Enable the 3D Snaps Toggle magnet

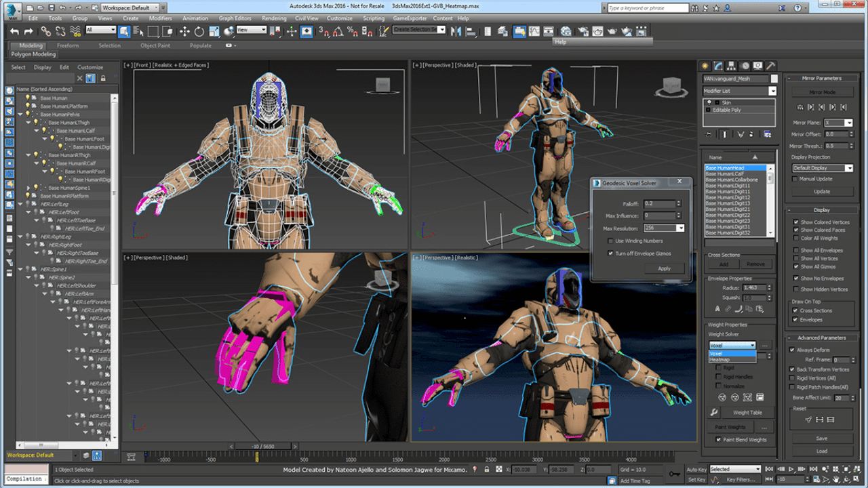point(323,32)
